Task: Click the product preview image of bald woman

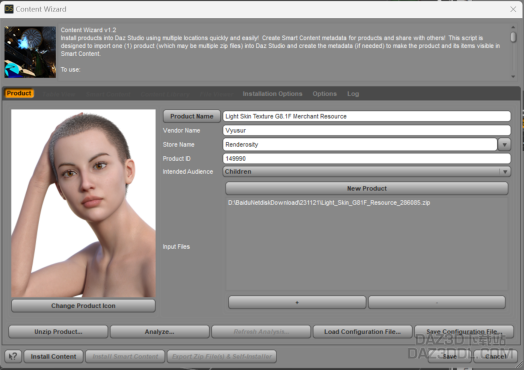Action: tap(83, 203)
